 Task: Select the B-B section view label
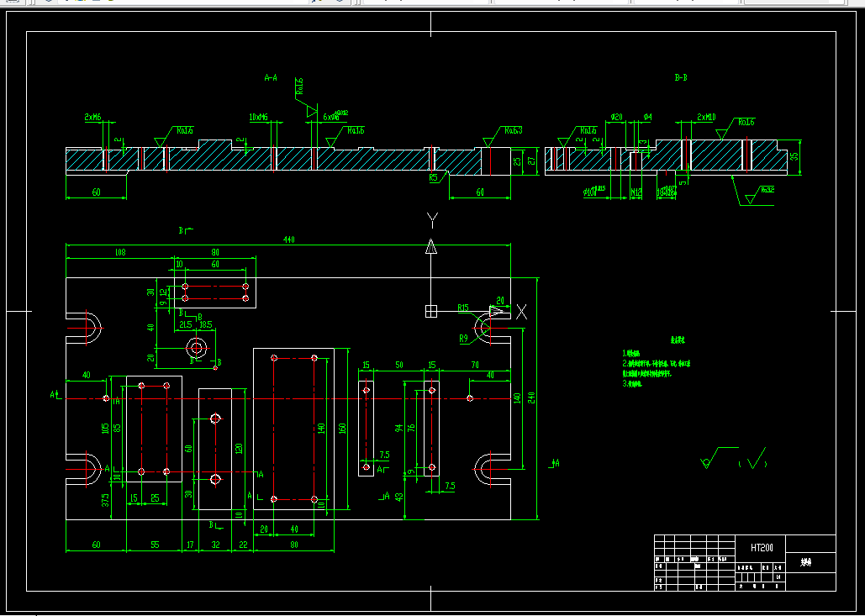(x=681, y=78)
